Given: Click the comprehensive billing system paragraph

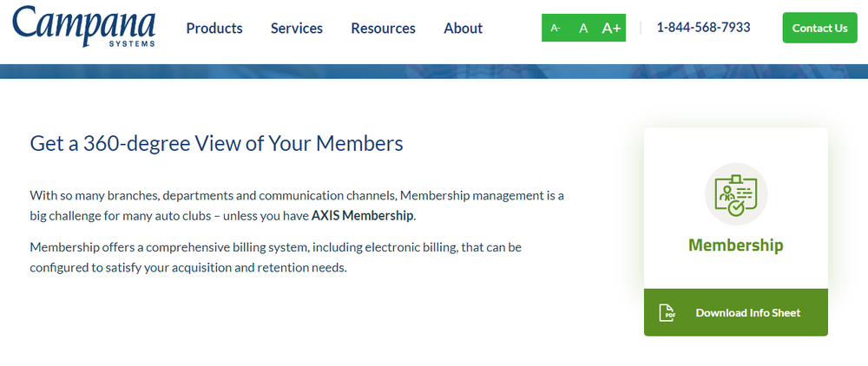Looking at the screenshot, I should (x=276, y=258).
